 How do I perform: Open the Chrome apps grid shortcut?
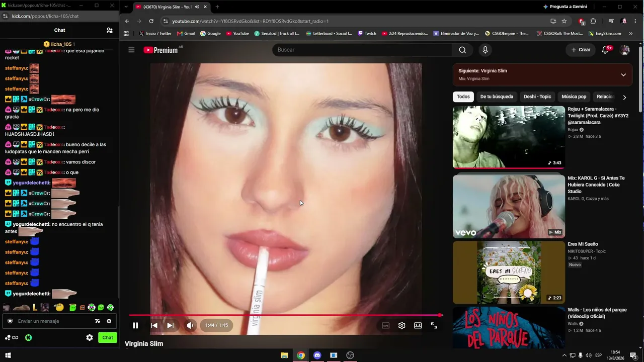coord(126,34)
